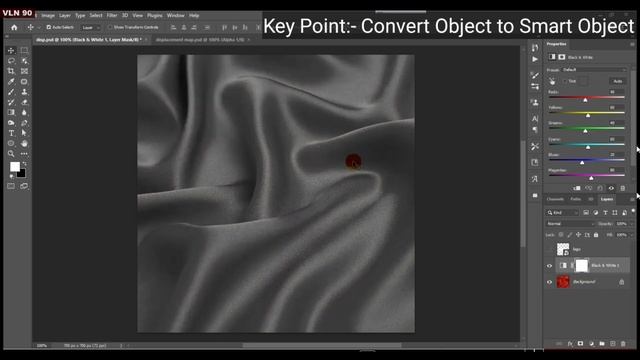The height and width of the screenshot is (360, 640).
Task: Select the Object Selection tool
Action: point(24,61)
